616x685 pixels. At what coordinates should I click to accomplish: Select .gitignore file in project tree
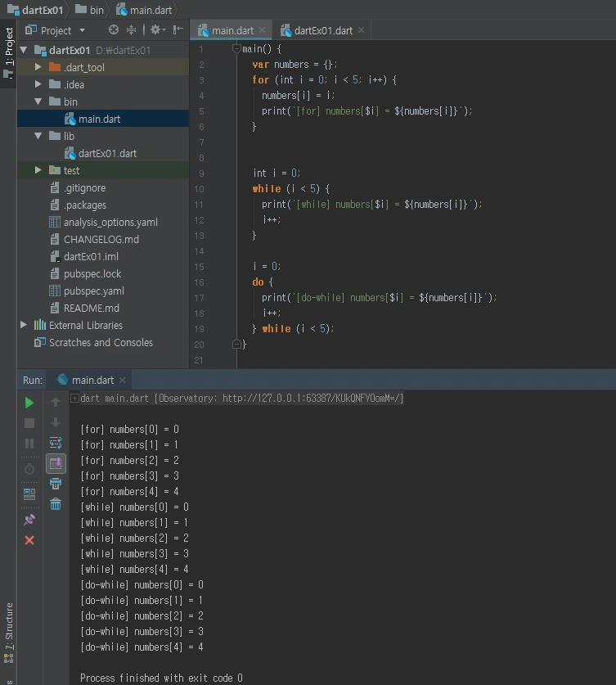[103, 187]
